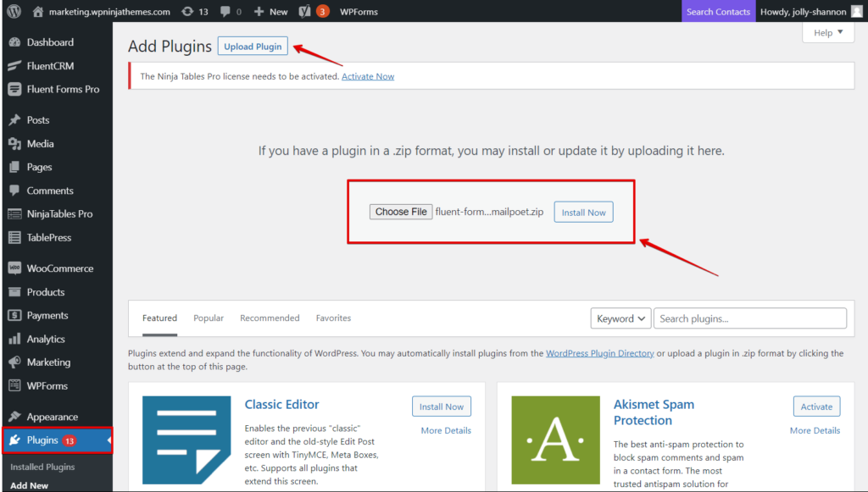Click the Posts pin icon
Viewport: 868px width, 492px height.
tap(15, 120)
